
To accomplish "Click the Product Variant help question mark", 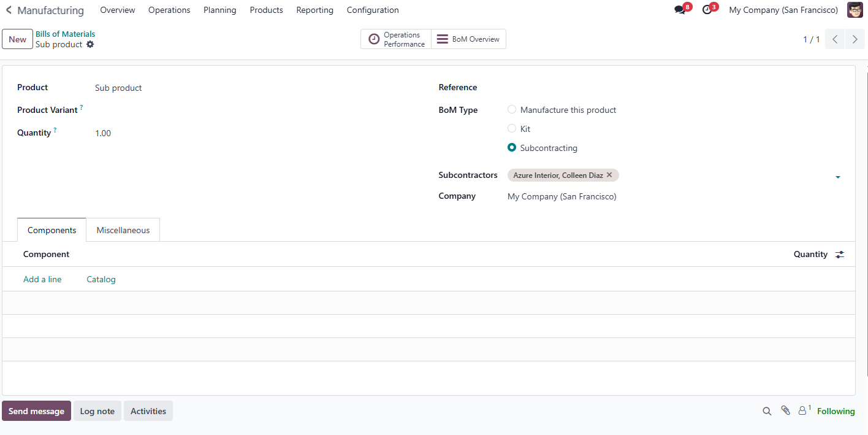I will (x=82, y=107).
